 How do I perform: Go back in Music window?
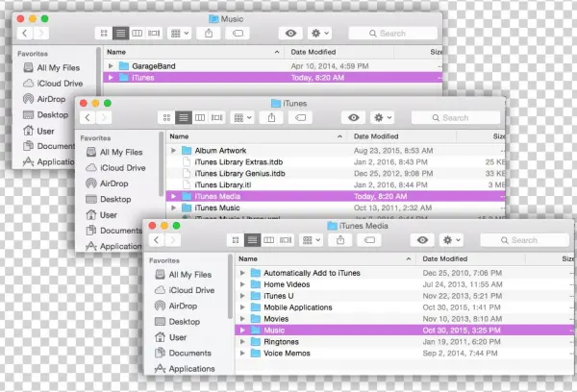coord(25,34)
